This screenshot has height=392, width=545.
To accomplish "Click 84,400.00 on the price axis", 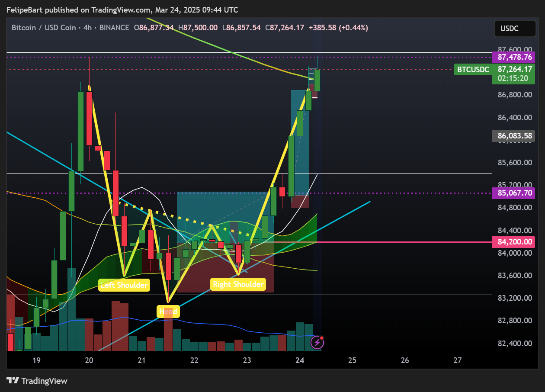I will [515, 231].
